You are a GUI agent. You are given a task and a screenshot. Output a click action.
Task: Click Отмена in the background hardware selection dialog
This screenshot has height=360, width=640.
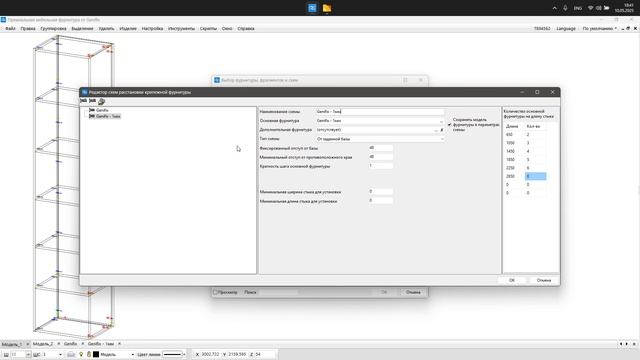413,292
